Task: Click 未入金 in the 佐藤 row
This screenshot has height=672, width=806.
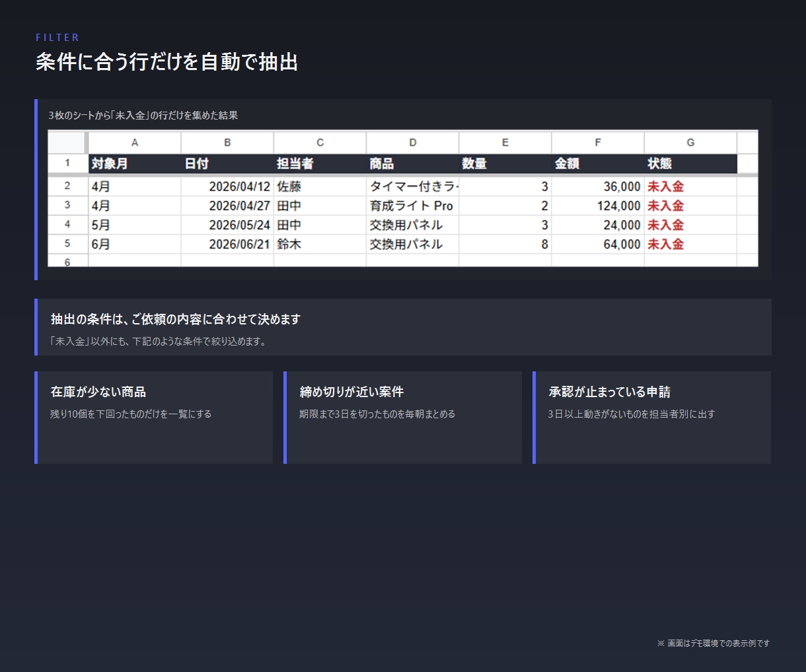Action: click(690, 186)
